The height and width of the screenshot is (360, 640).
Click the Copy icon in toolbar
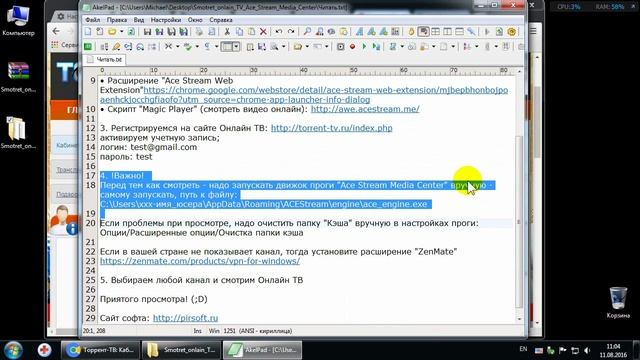point(240,32)
